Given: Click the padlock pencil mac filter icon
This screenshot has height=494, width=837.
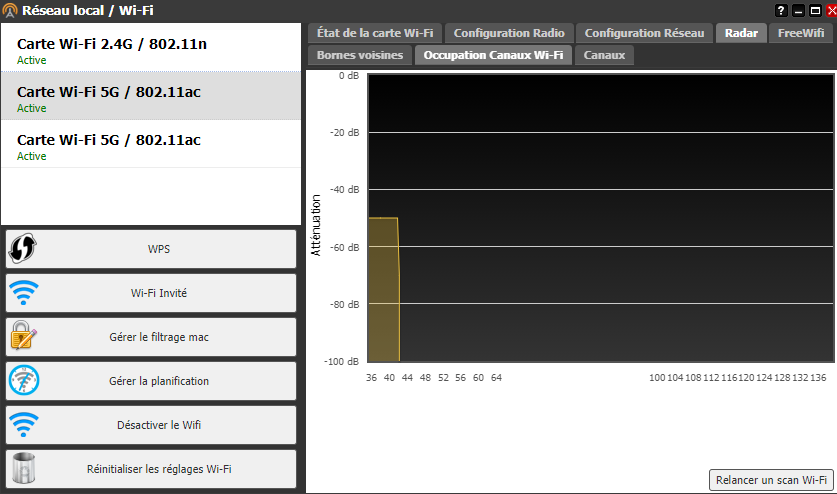Looking at the screenshot, I should 23,336.
